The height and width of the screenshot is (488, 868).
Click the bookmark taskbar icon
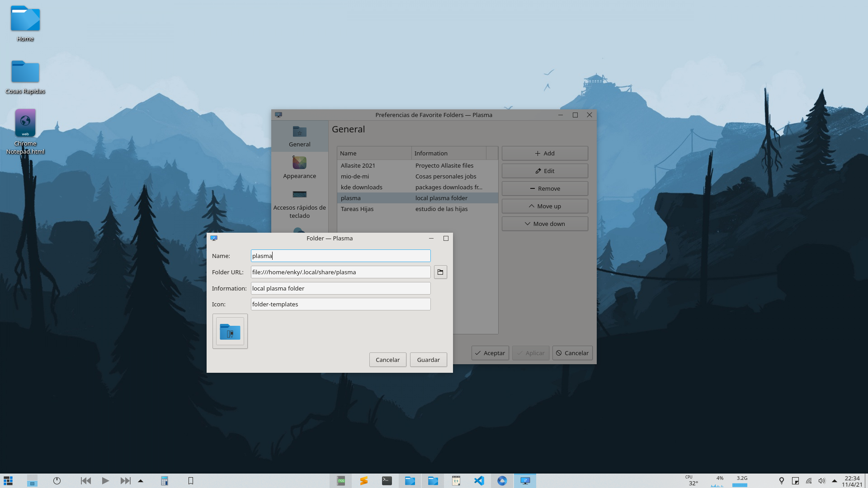[x=191, y=481]
